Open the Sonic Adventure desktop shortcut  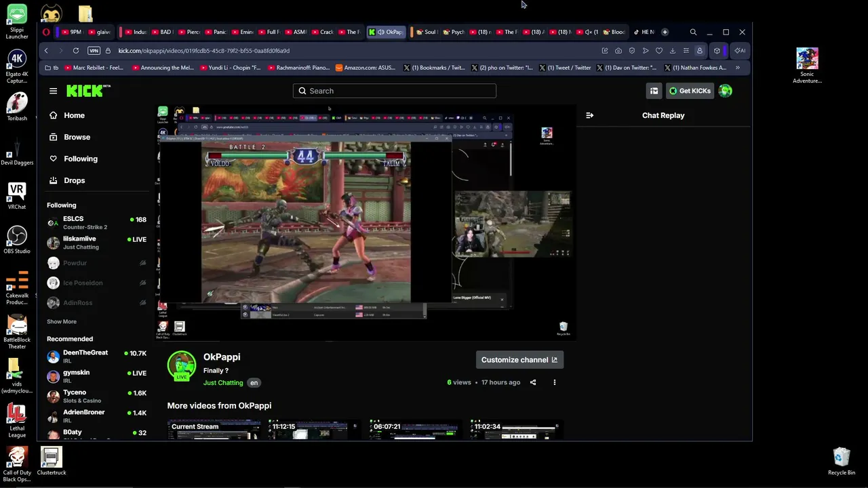click(807, 66)
